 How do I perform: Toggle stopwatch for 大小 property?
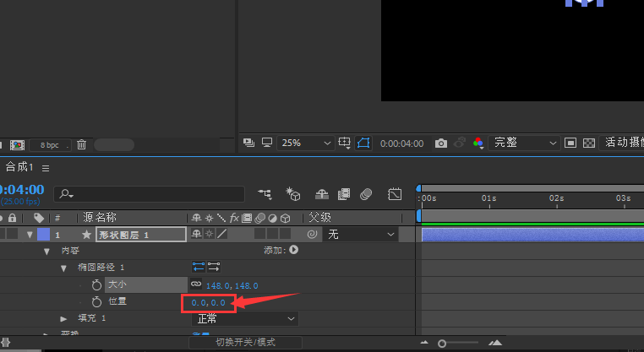pyautogui.click(x=96, y=285)
